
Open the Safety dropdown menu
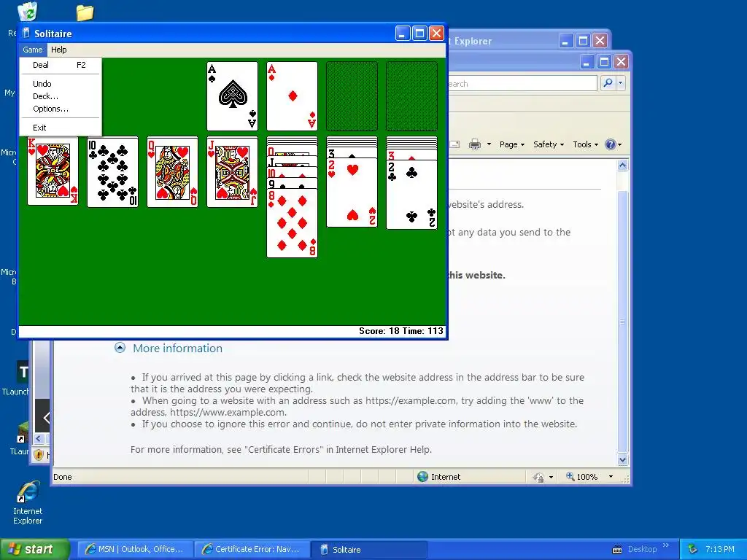tap(549, 144)
